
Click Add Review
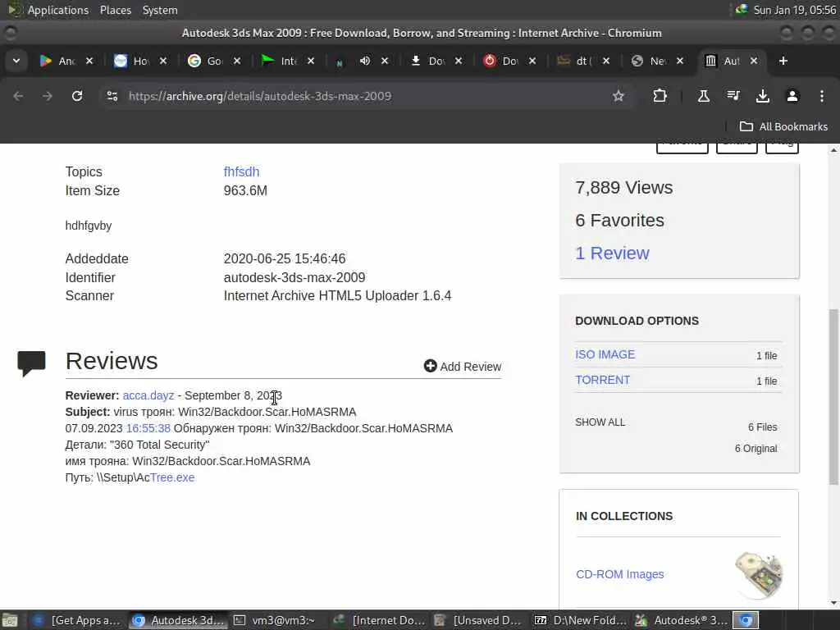point(463,367)
